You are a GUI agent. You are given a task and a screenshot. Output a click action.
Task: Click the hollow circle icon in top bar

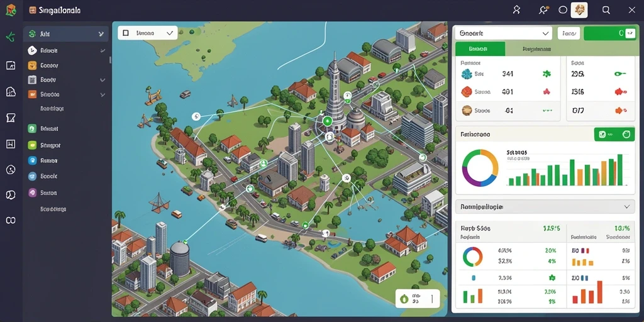click(x=563, y=10)
